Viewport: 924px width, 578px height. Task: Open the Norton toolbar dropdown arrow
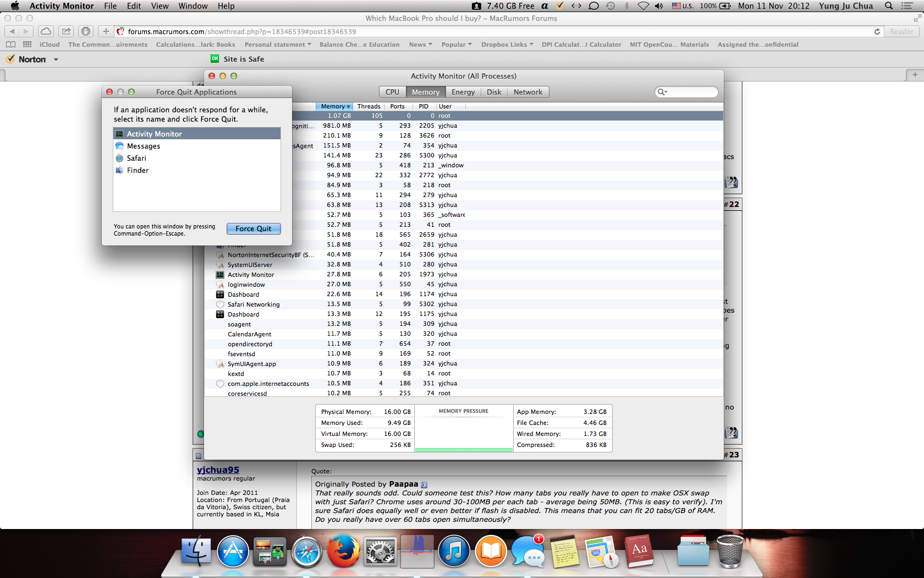[x=56, y=59]
